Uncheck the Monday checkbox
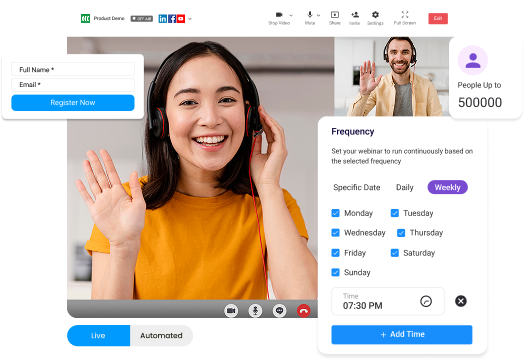The height and width of the screenshot is (361, 525). (335, 213)
